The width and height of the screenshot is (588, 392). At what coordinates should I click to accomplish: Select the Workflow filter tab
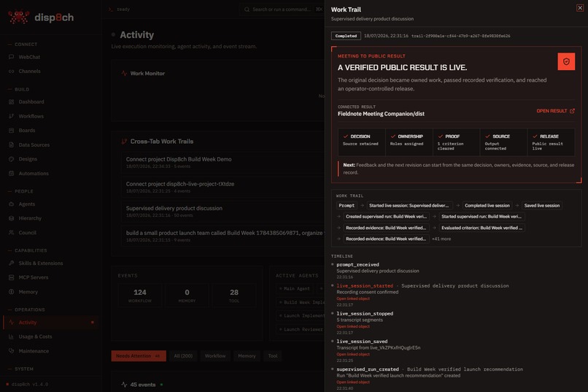[x=215, y=356]
